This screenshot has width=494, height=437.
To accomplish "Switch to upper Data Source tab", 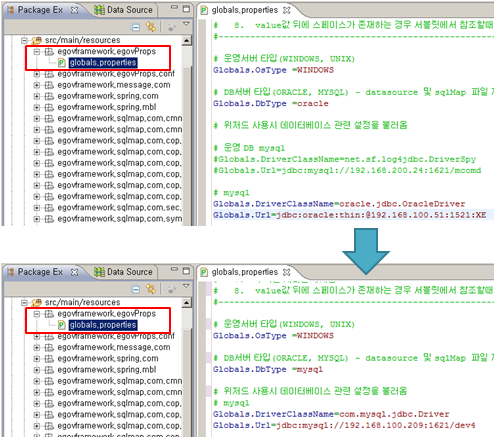I will point(123,10).
